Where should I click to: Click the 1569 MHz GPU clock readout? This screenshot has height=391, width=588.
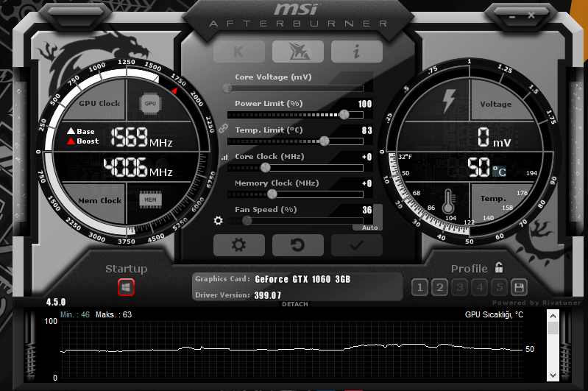(141, 137)
